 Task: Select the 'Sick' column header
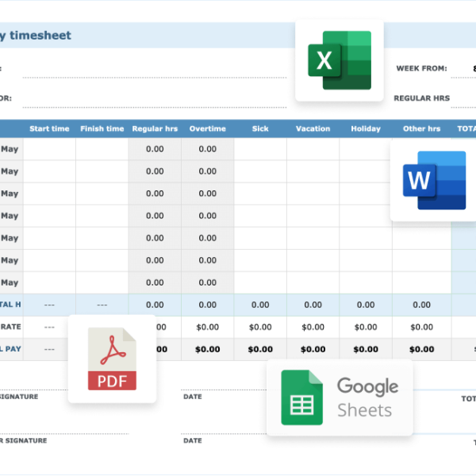click(x=260, y=129)
